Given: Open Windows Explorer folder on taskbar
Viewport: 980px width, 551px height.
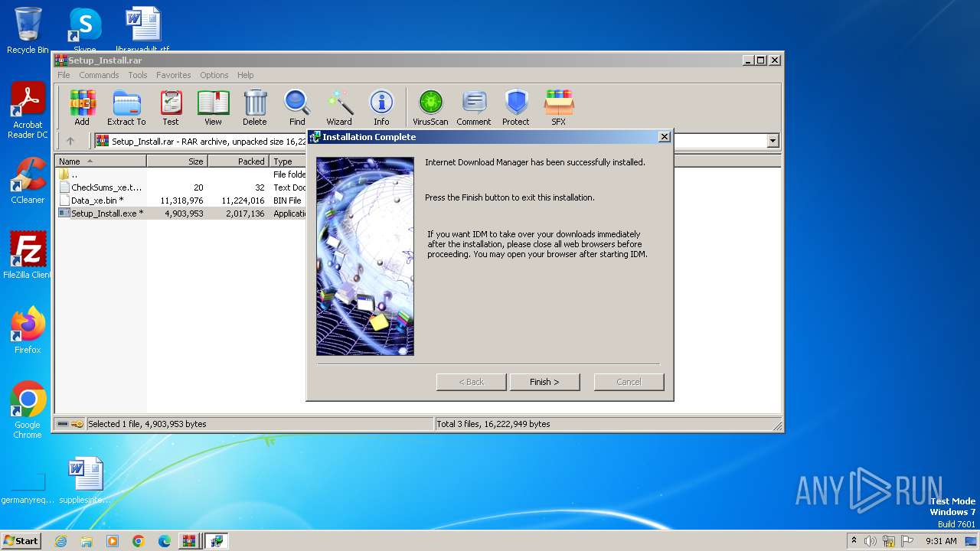Looking at the screenshot, I should tap(87, 541).
